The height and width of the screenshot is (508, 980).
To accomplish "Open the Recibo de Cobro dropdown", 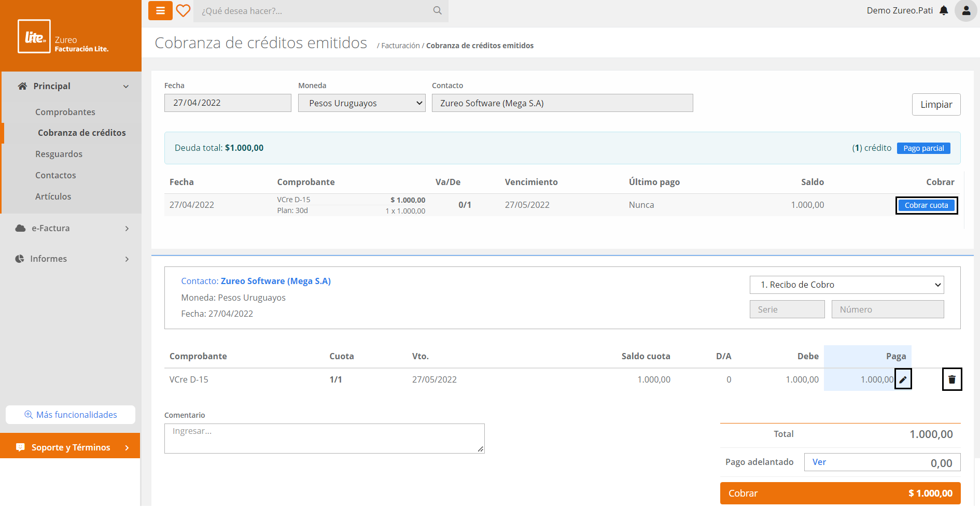I will 847,285.
